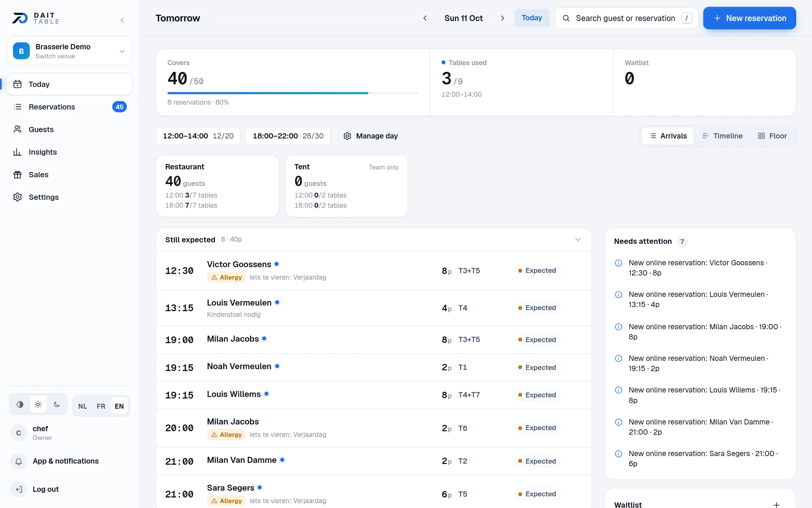
Task: Select the 12:00–14:00 shift filter
Action: pyautogui.click(x=198, y=136)
